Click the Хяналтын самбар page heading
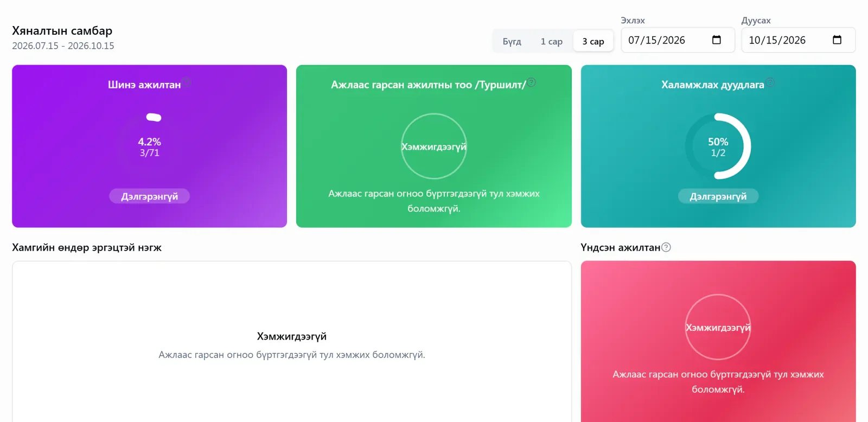This screenshot has height=422, width=868. [x=62, y=31]
